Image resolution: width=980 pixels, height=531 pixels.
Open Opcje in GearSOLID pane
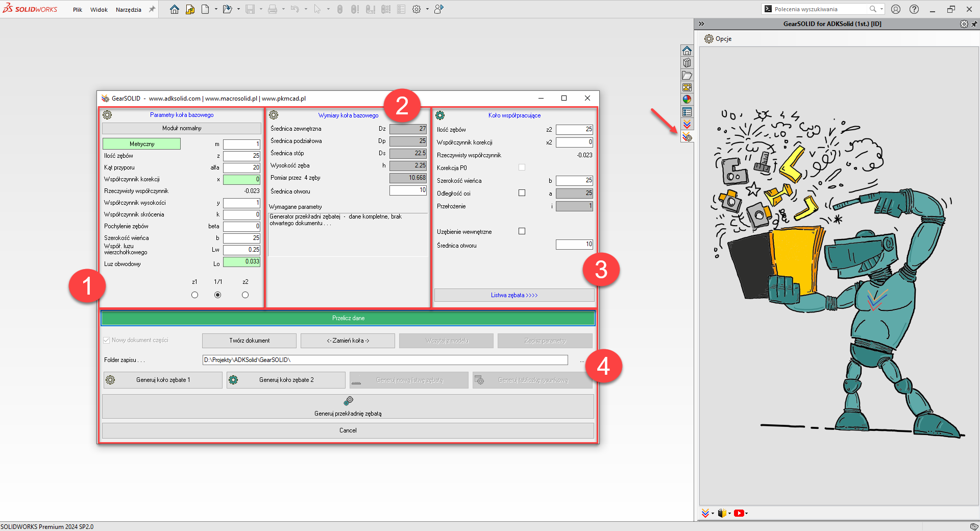(718, 39)
